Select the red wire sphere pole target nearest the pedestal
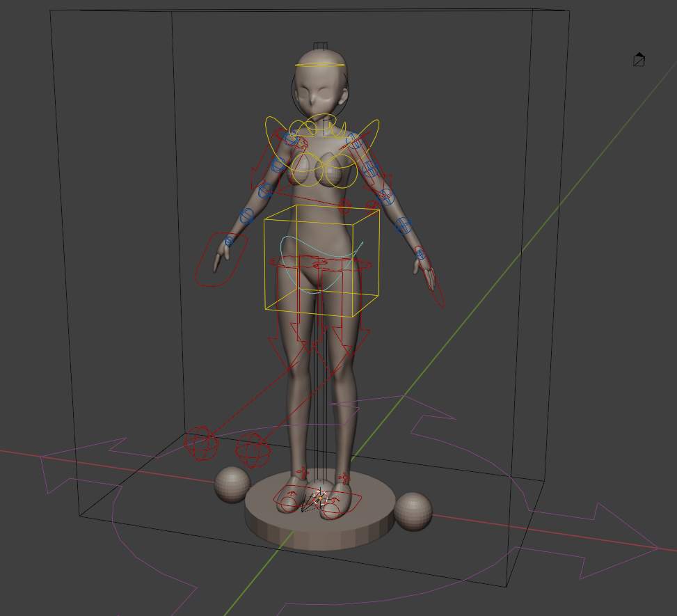The height and width of the screenshot is (616, 677). [x=253, y=450]
